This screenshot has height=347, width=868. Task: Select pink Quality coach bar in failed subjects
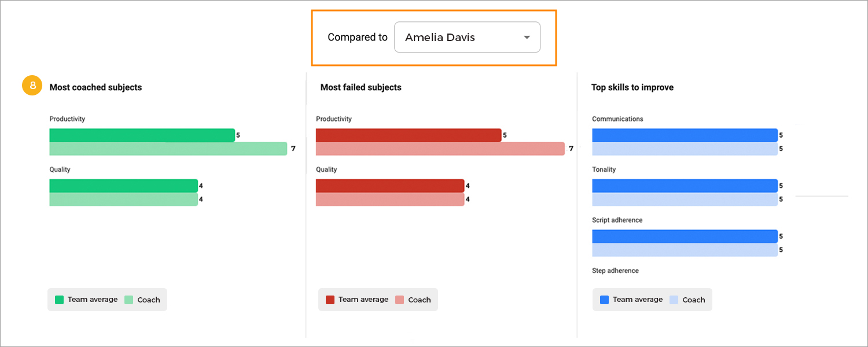tap(390, 200)
